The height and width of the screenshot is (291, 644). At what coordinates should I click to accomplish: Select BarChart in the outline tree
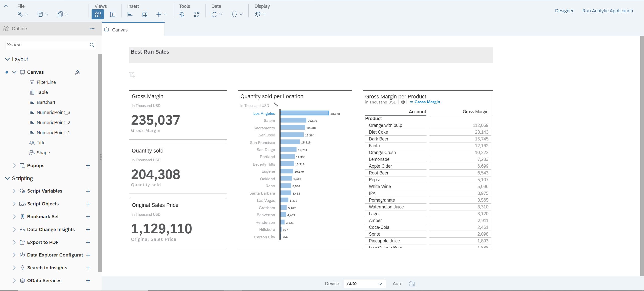pos(46,102)
